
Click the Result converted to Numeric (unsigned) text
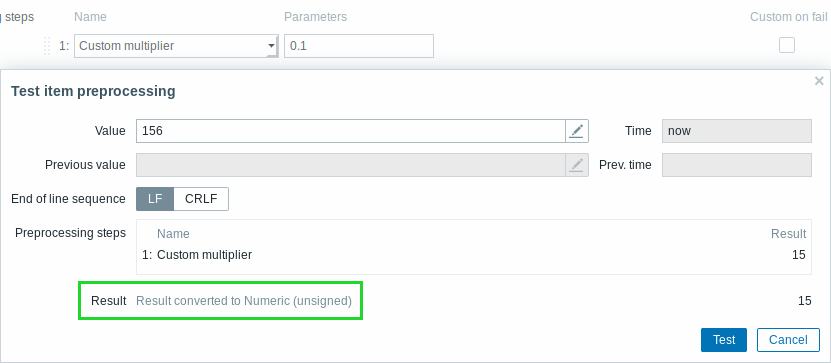tap(244, 301)
